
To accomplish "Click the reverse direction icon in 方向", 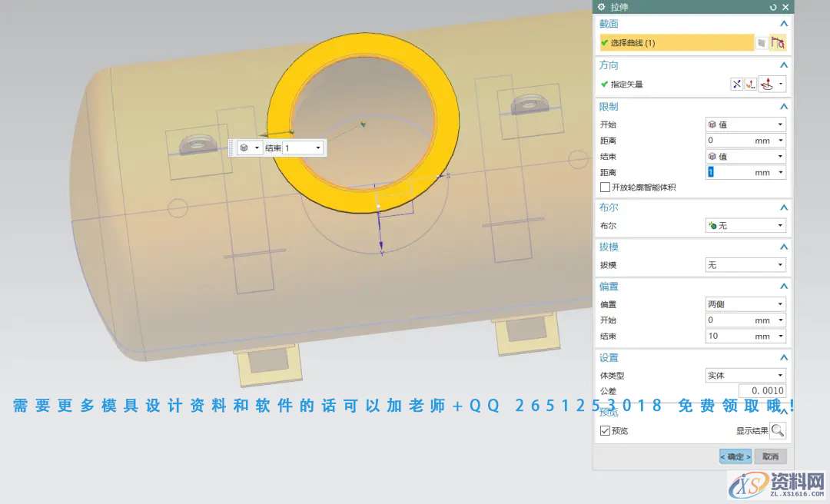I will coord(736,85).
